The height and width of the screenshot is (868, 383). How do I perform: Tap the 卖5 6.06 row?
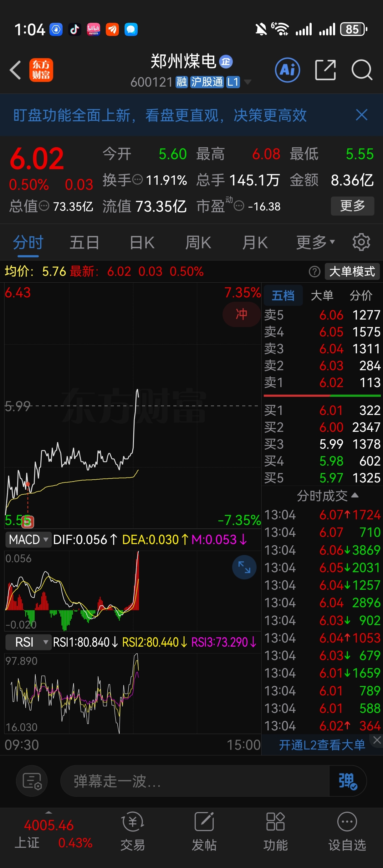[322, 315]
